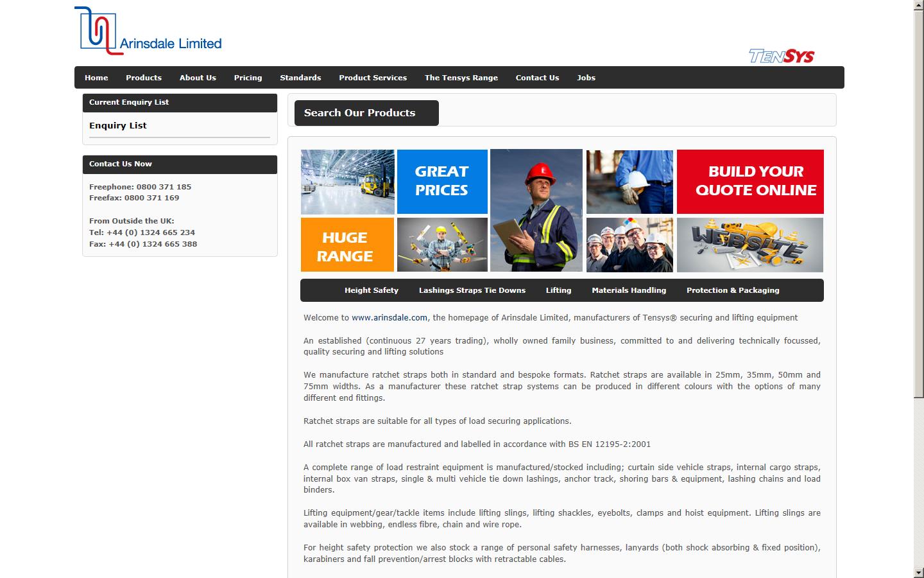Go to the Pricing page
Viewport: 924px width, 578px height.
point(248,78)
